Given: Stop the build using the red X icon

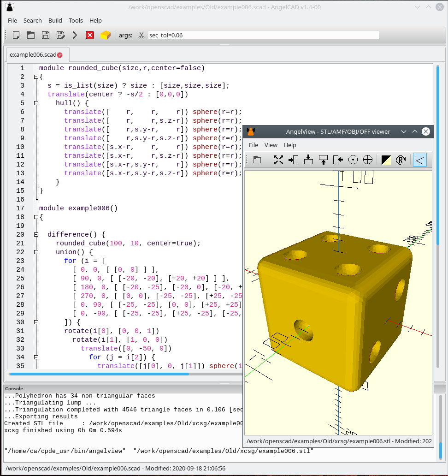Looking at the screenshot, I should pos(90,35).
